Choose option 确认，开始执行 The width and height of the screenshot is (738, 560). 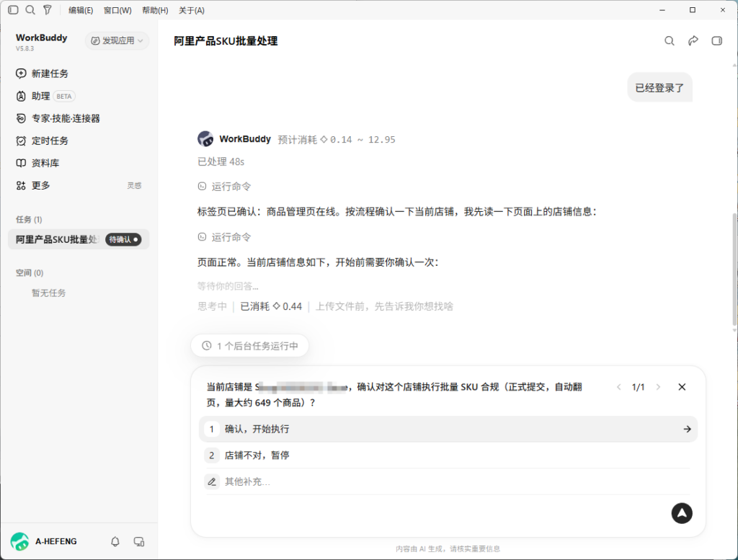tap(448, 429)
